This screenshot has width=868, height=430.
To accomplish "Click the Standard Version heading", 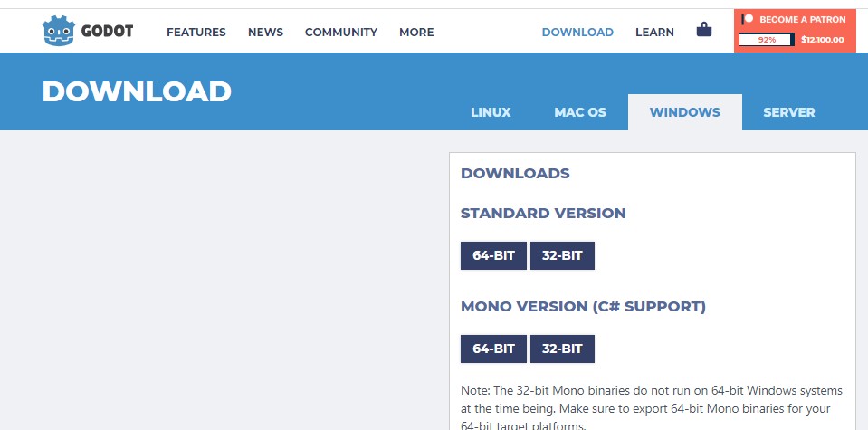I will pos(543,213).
